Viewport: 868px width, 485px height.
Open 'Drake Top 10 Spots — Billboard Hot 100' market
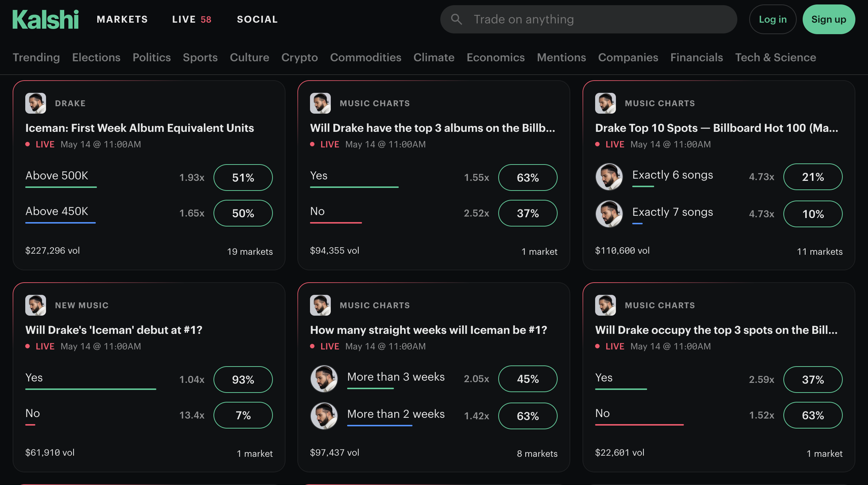tap(717, 128)
